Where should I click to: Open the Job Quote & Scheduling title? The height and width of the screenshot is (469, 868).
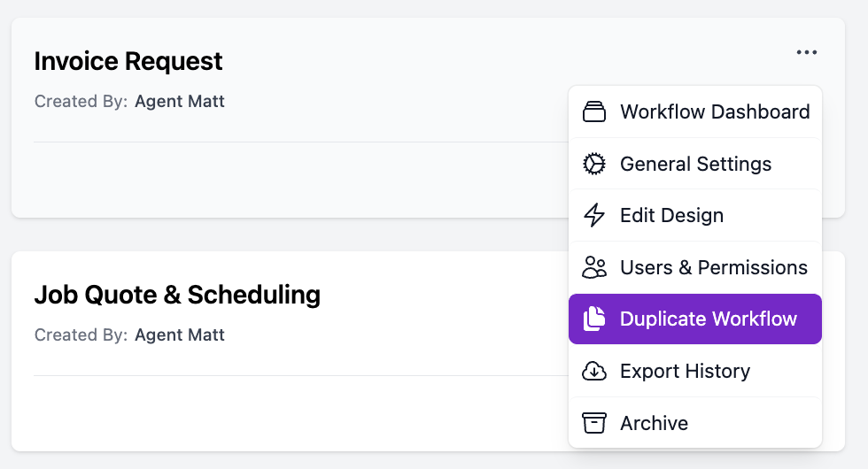click(x=177, y=295)
